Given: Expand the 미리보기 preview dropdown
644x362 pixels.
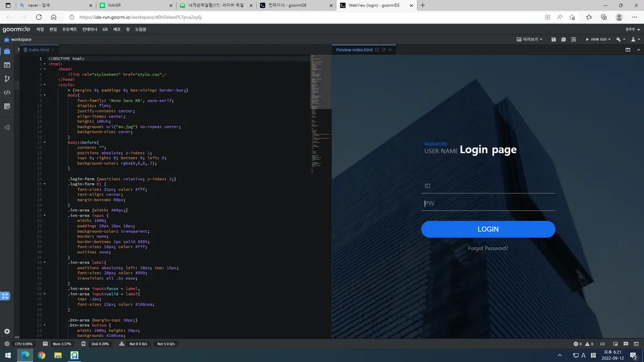Looking at the screenshot, I should [529, 39].
